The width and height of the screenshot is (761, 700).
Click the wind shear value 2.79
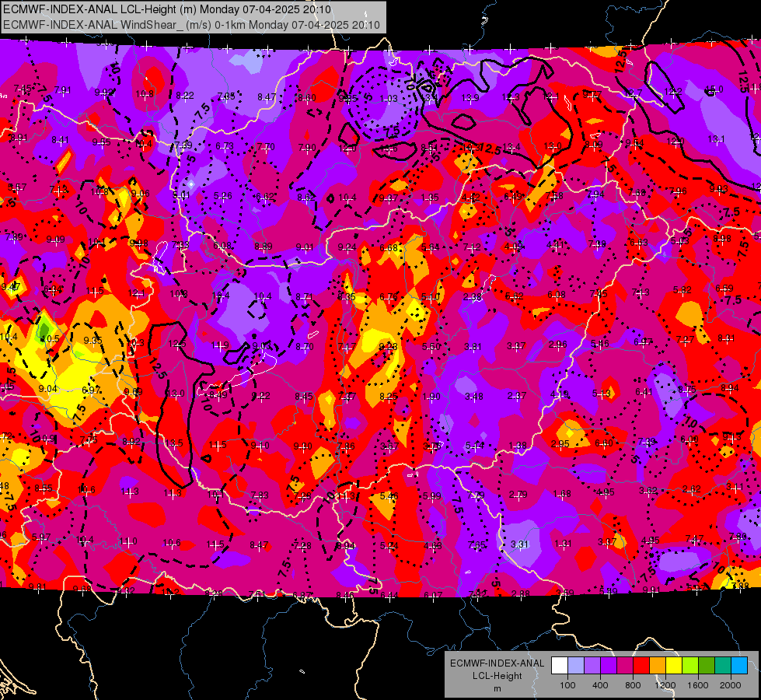click(x=518, y=495)
